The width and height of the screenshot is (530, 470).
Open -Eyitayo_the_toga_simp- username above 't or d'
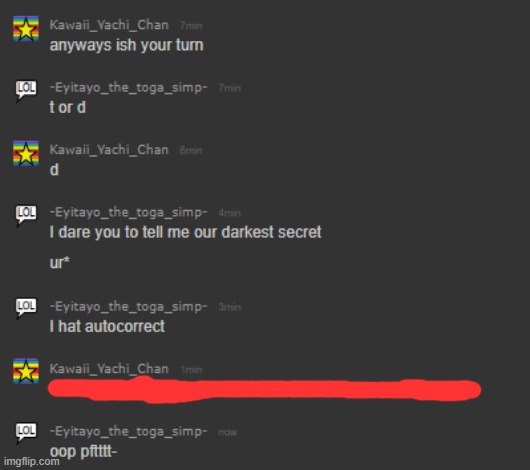pos(128,88)
